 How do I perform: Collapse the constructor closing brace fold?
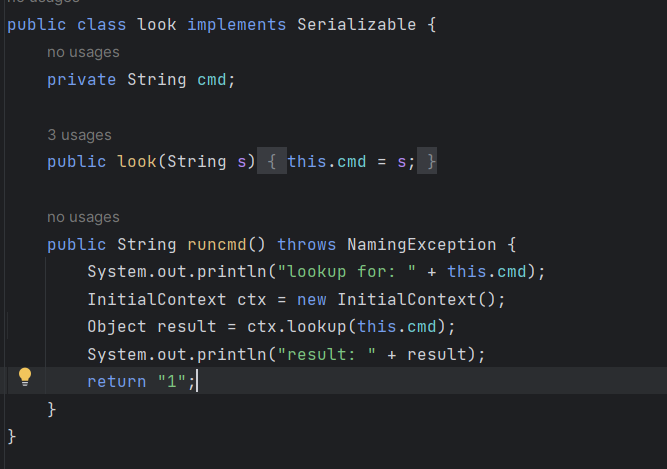(x=427, y=161)
